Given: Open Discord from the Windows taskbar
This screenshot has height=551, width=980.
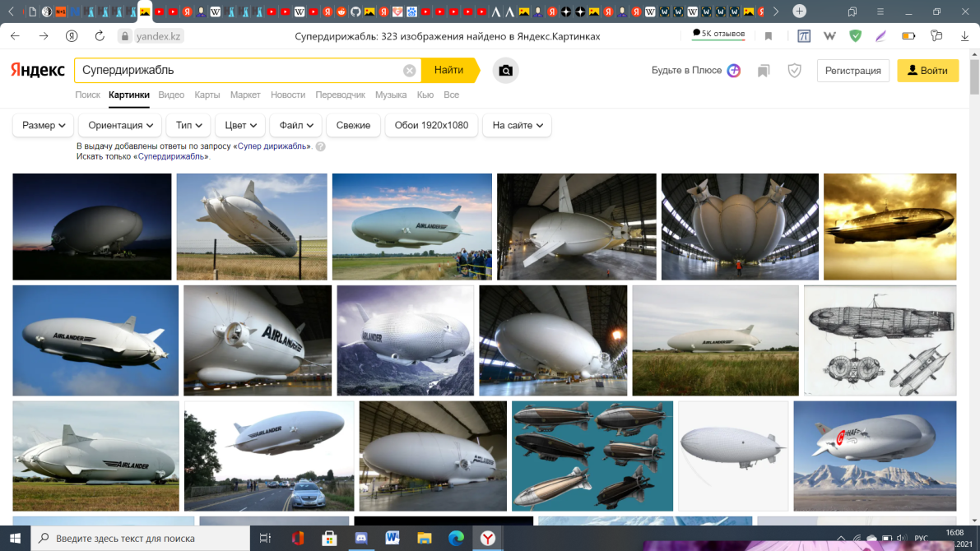Looking at the screenshot, I should click(360, 538).
